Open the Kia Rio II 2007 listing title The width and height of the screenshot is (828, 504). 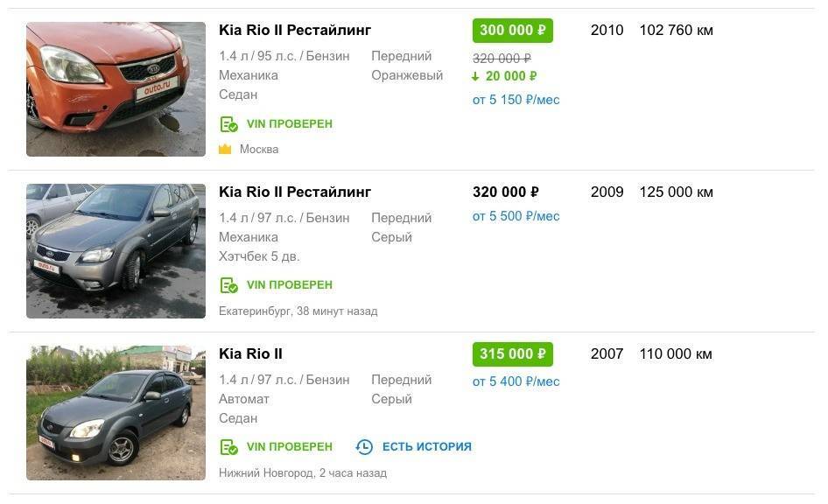pos(250,354)
